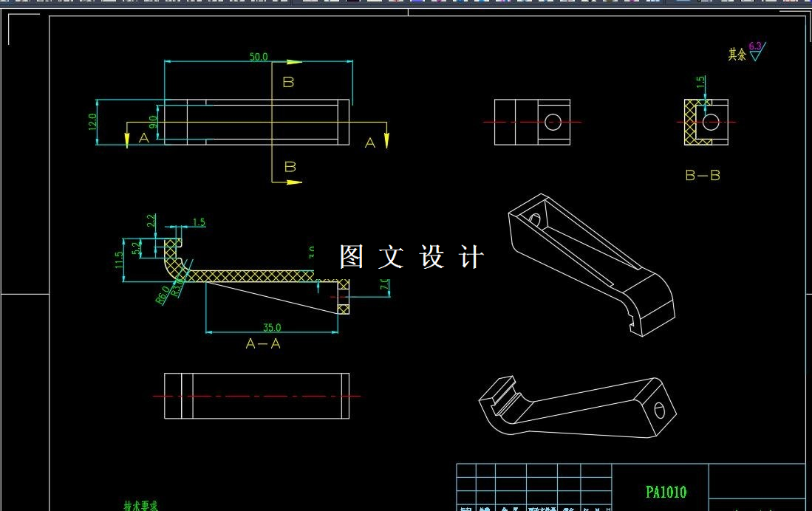Click the lower B cutting-plane letter
This screenshot has width=812, height=511.
click(x=290, y=167)
